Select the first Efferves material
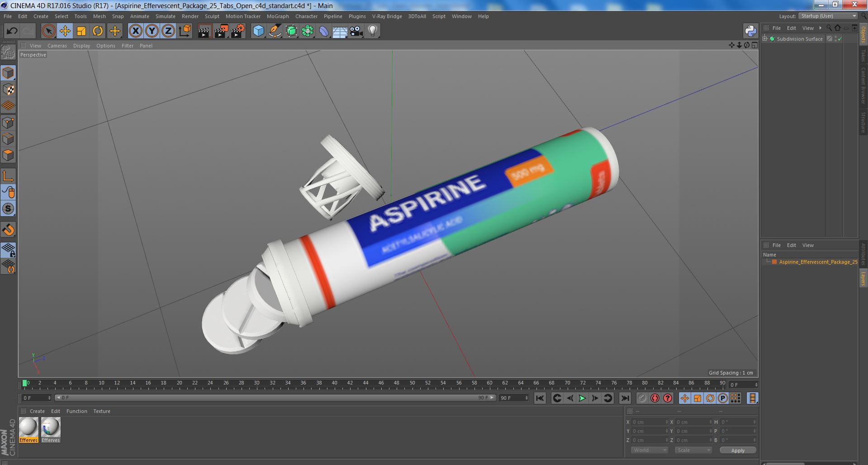Screen dimensions: 868x465 [28, 430]
